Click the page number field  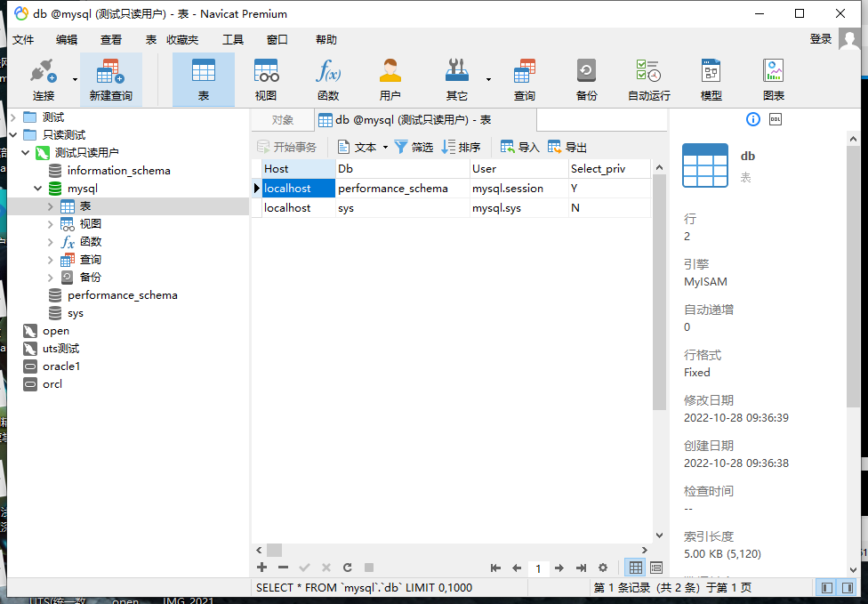(537, 568)
